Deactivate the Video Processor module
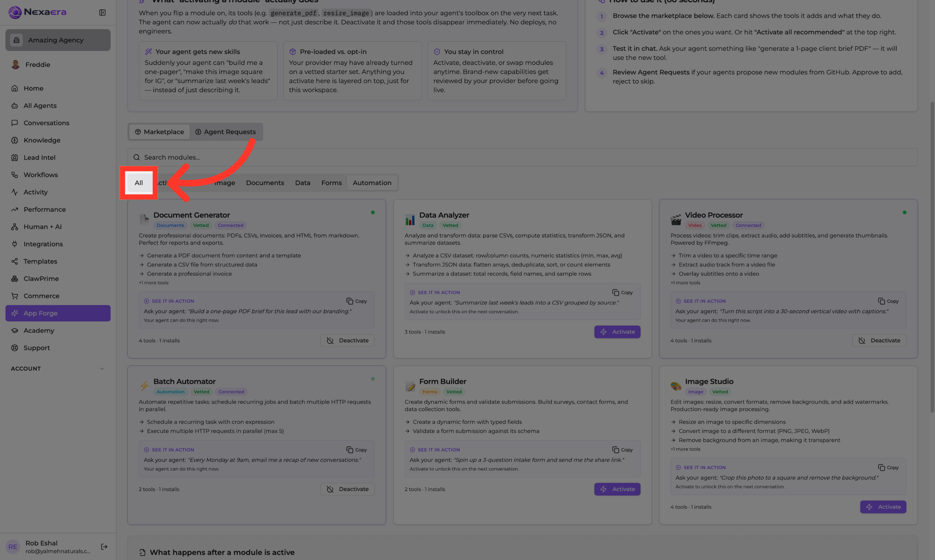Screen dimensions: 935x560 click(x=879, y=340)
